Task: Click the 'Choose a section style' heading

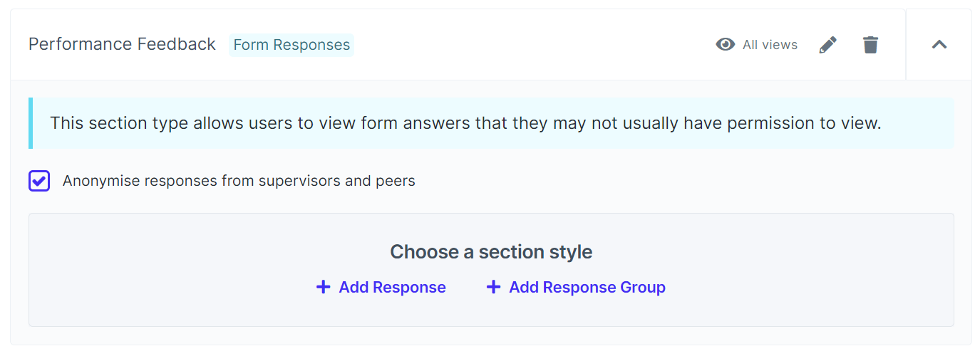Action: click(491, 252)
